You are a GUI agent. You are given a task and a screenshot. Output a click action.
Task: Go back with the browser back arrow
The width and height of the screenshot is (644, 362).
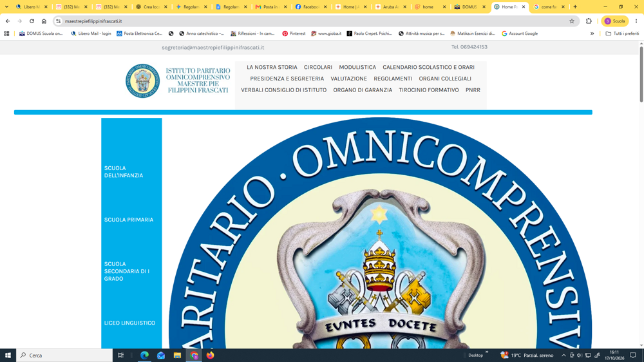tap(8, 21)
